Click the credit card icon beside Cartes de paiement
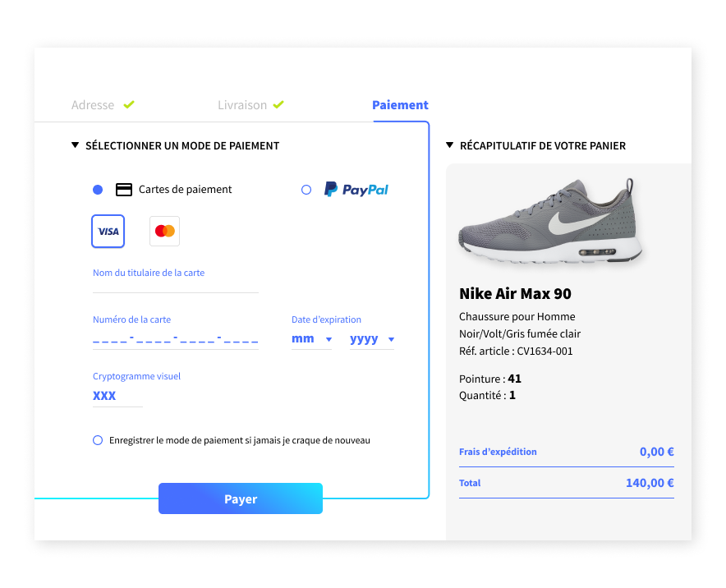This screenshot has height=588, width=726. pyautogui.click(x=123, y=189)
